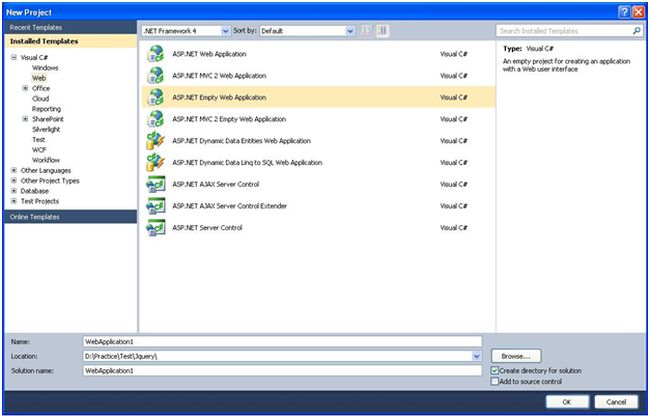650x418 pixels.
Task: Select 'ASP.NET MVC 2 Web Application' name
Action: pyautogui.click(x=219, y=75)
